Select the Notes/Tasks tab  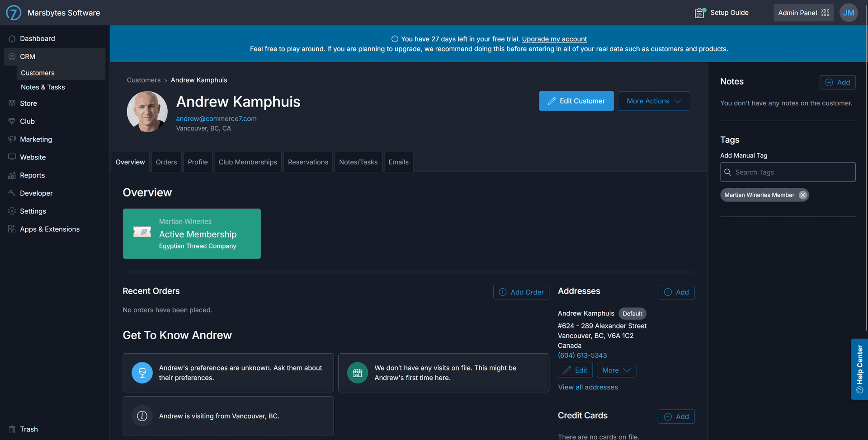click(x=358, y=162)
